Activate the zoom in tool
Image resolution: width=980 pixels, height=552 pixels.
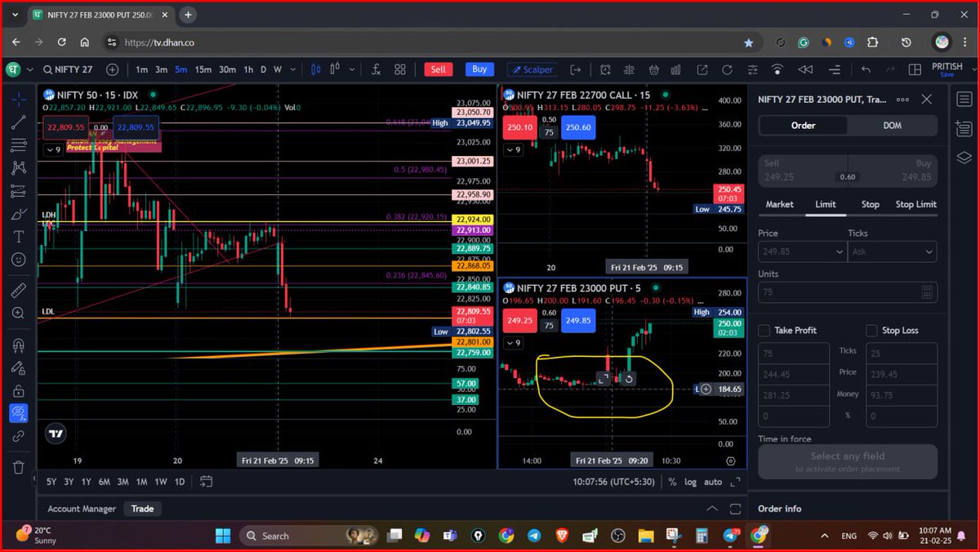[x=18, y=313]
